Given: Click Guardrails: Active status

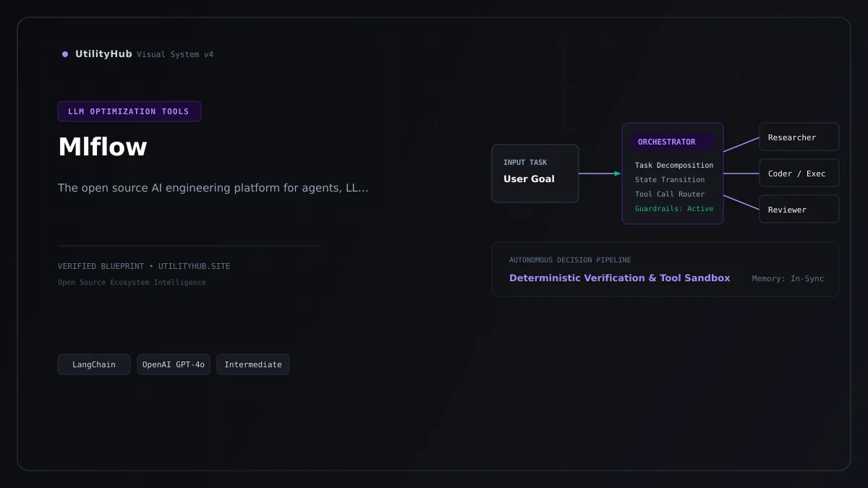Looking at the screenshot, I should 674,209.
